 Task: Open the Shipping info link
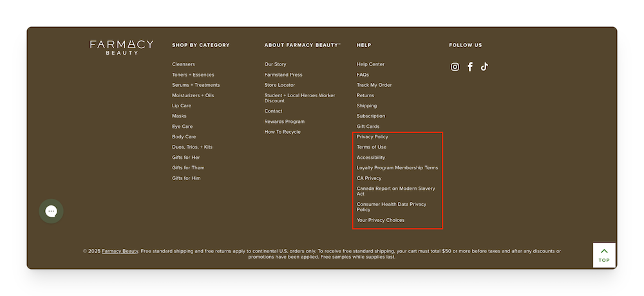367,106
